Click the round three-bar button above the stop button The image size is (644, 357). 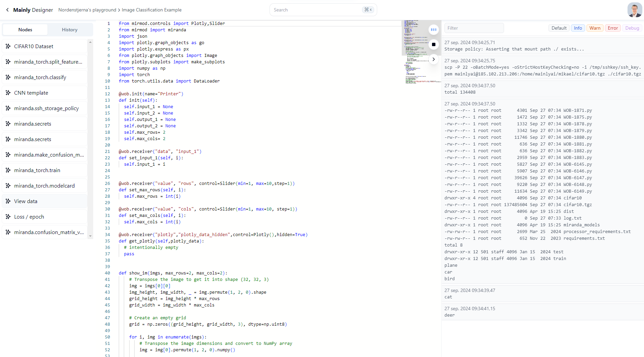tap(434, 30)
